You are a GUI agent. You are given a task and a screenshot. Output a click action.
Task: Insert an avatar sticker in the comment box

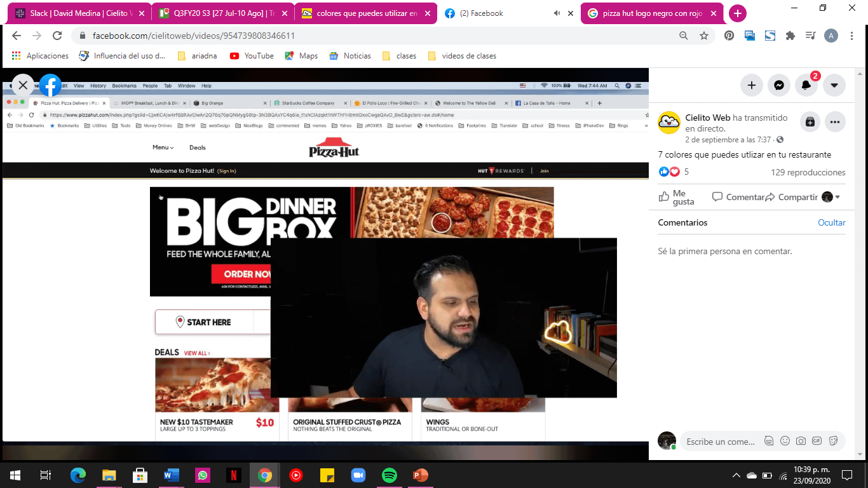tap(769, 441)
